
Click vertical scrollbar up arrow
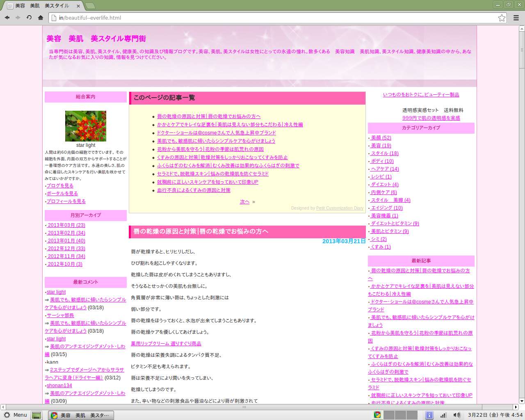(x=522, y=28)
